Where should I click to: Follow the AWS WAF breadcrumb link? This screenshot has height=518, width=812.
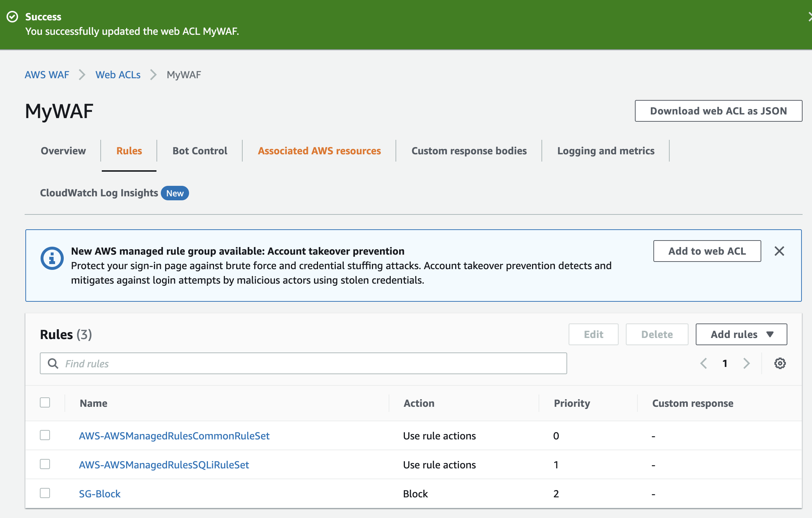click(47, 75)
